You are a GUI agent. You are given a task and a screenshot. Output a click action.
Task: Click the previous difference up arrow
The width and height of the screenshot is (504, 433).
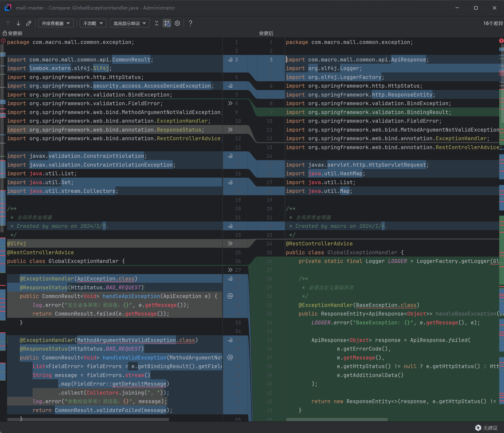click(x=8, y=23)
